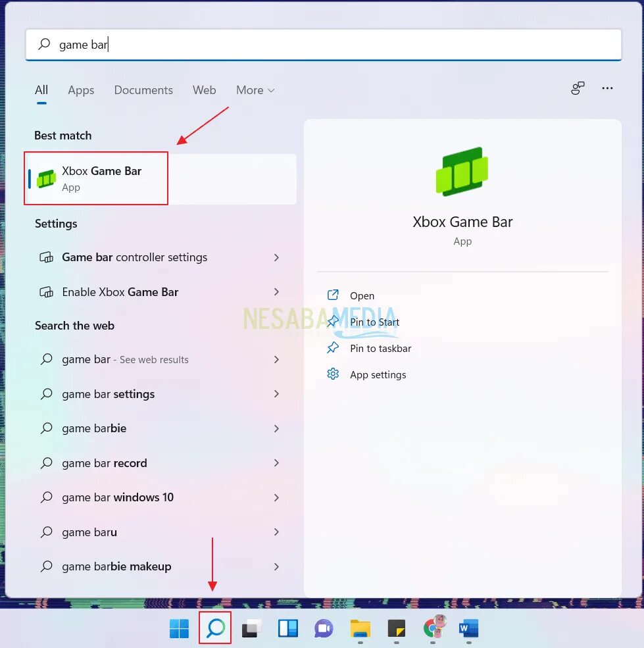Expand arrow for 'game baru' suggestion

[276, 532]
